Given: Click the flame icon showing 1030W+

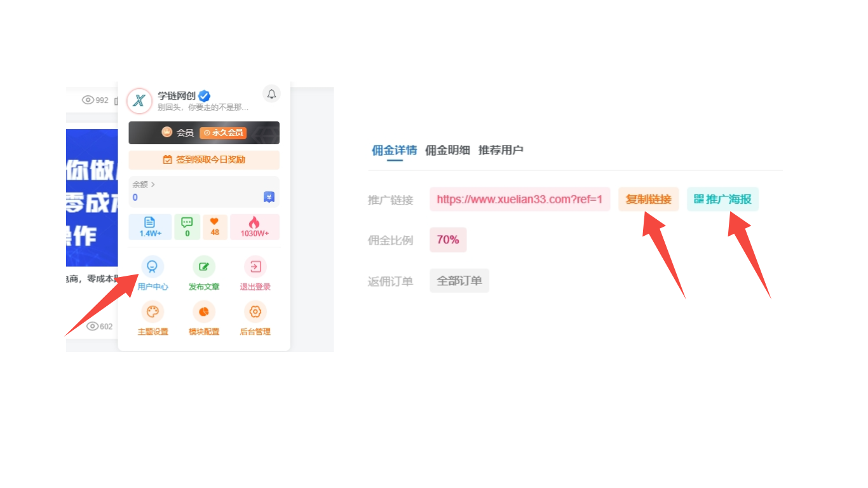Looking at the screenshot, I should tap(255, 227).
